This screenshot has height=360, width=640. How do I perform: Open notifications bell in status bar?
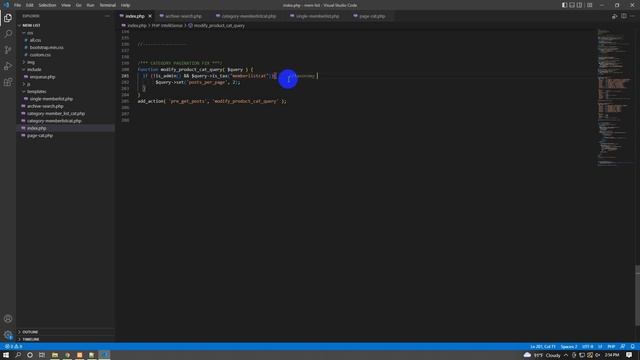(x=632, y=347)
